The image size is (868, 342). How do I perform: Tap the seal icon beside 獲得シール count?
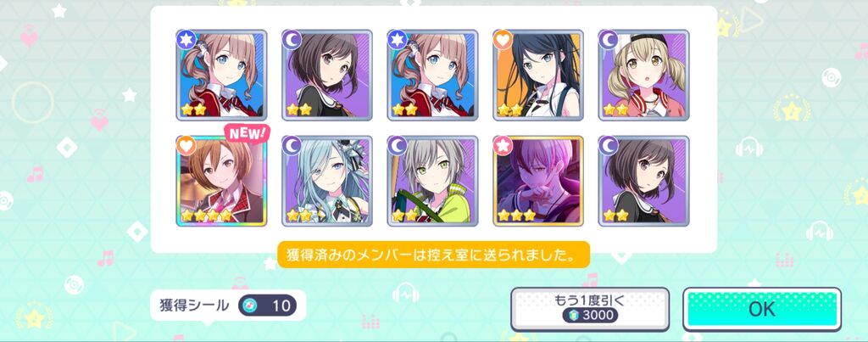251,306
